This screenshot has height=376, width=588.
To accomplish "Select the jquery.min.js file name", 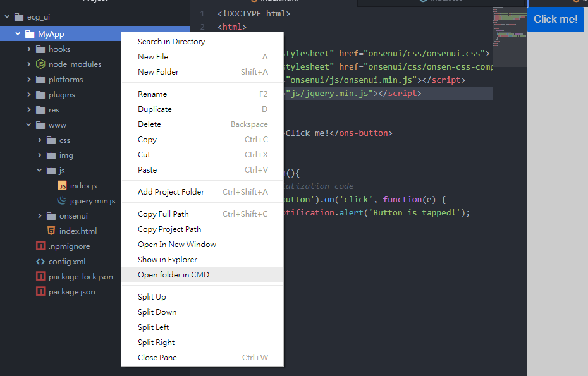I will [92, 201].
